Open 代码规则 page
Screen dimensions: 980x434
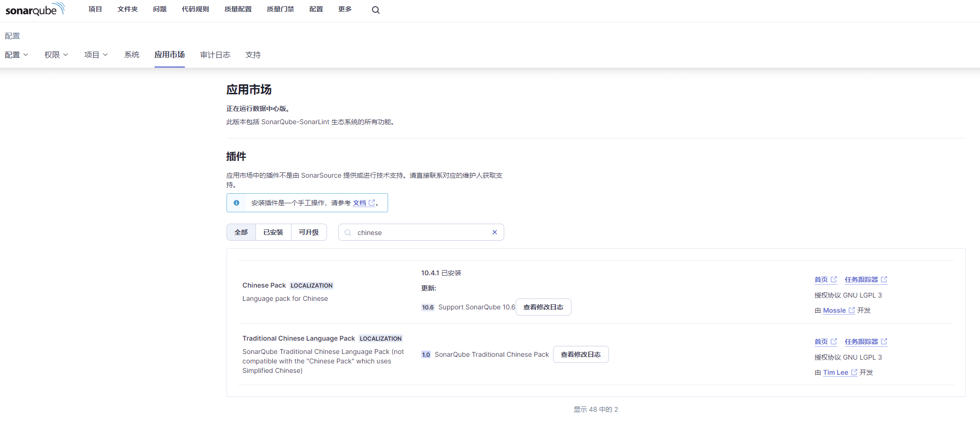(x=195, y=9)
